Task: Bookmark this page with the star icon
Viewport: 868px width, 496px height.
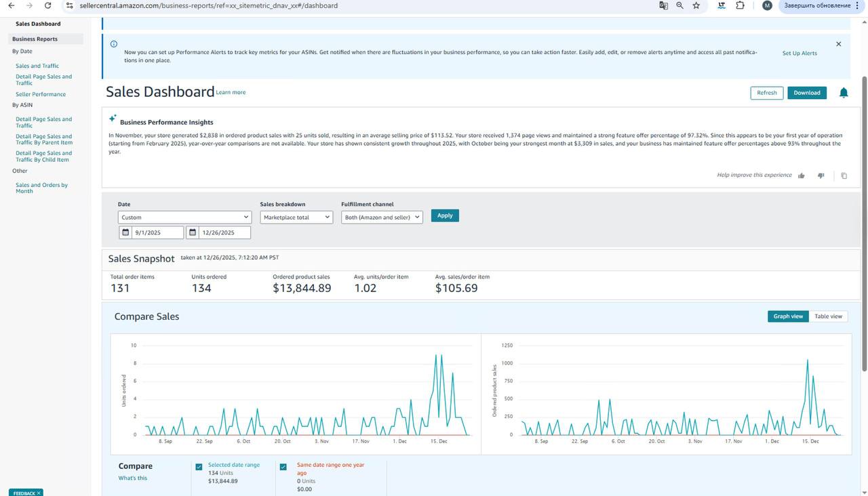Action: pyautogui.click(x=696, y=5)
